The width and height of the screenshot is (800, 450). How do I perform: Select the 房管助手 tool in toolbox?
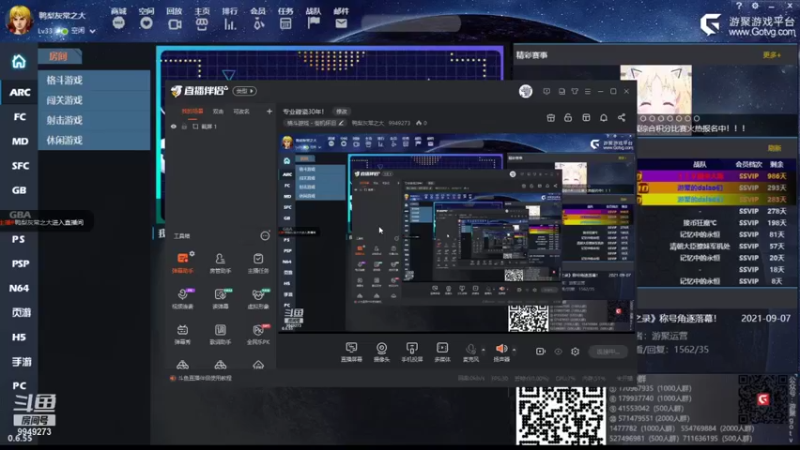tap(220, 263)
